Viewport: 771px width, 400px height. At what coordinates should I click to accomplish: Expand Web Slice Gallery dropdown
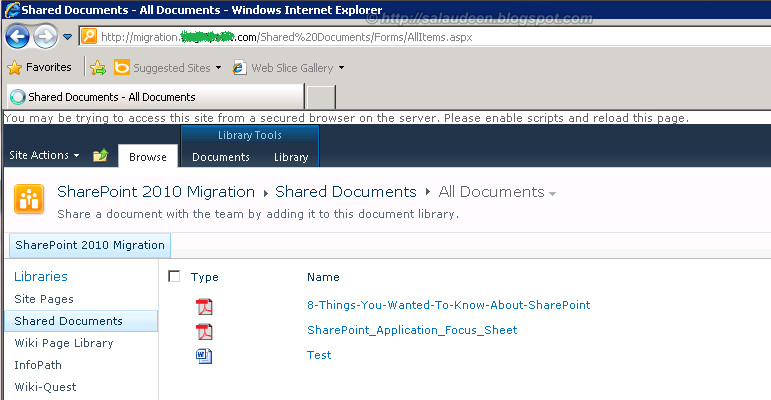click(341, 68)
